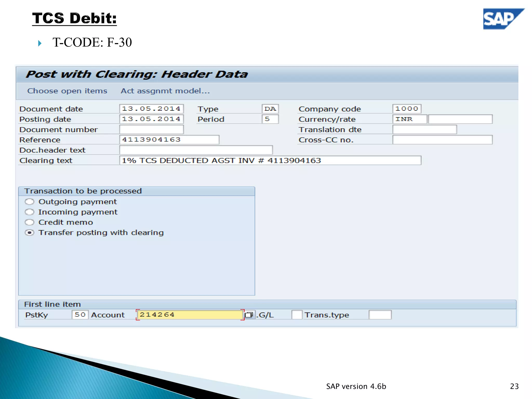Viewport: 532px width, 399px height.
Task: Click the 'TCS Debit:' heading
Action: (74, 18)
